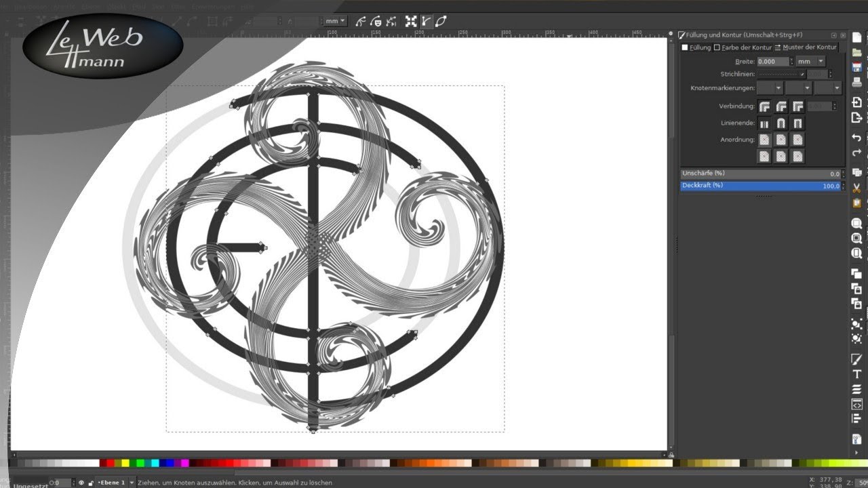Save the document via floppy disk icon

(x=856, y=67)
